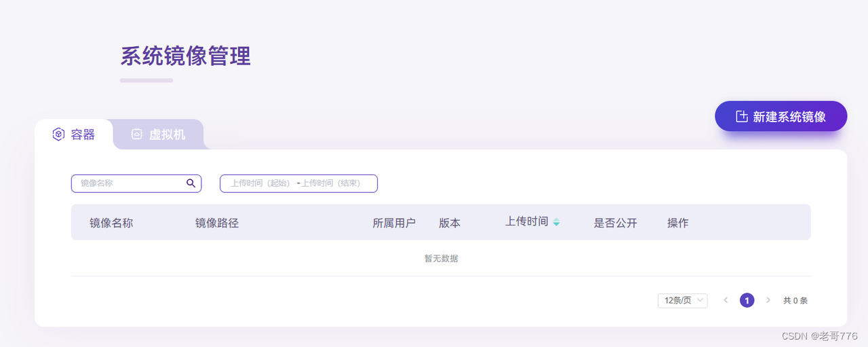Click the 暂无数据 empty-table message

tap(441, 259)
